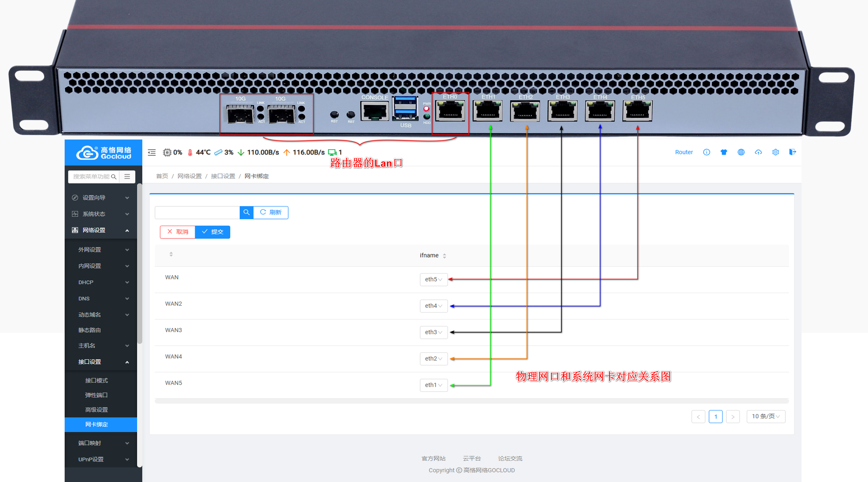Image resolution: width=868 pixels, height=482 pixels.
Task: Toggle the sidebar menu list icon
Action: tap(127, 177)
